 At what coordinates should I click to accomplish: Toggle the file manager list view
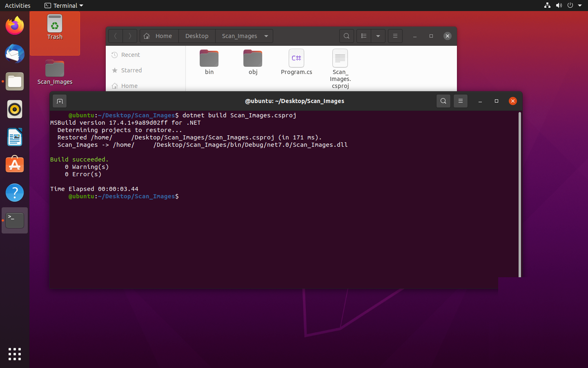coord(364,36)
